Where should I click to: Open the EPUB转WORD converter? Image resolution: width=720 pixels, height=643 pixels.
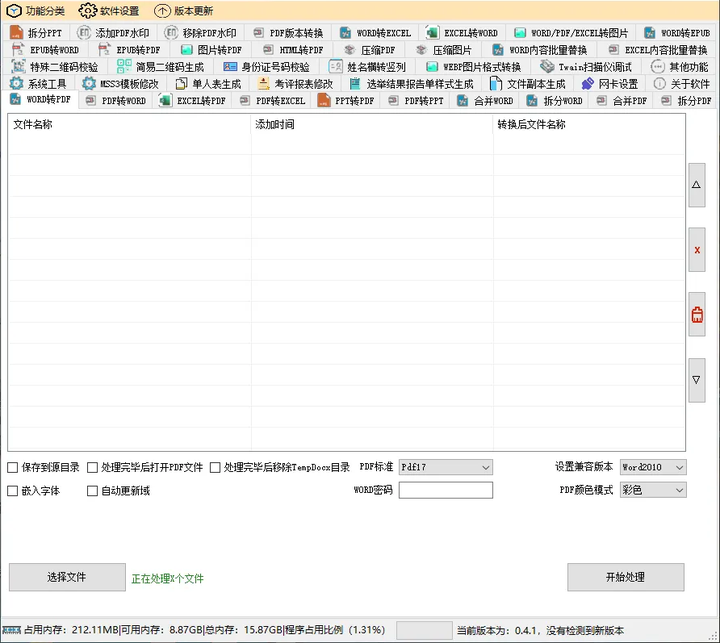click(45, 50)
